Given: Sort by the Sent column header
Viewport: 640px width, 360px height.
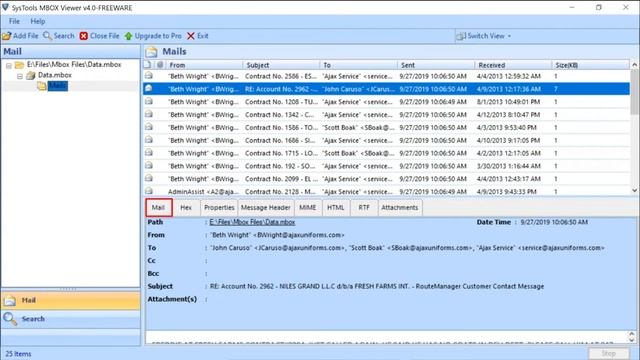Looking at the screenshot, I should point(436,65).
